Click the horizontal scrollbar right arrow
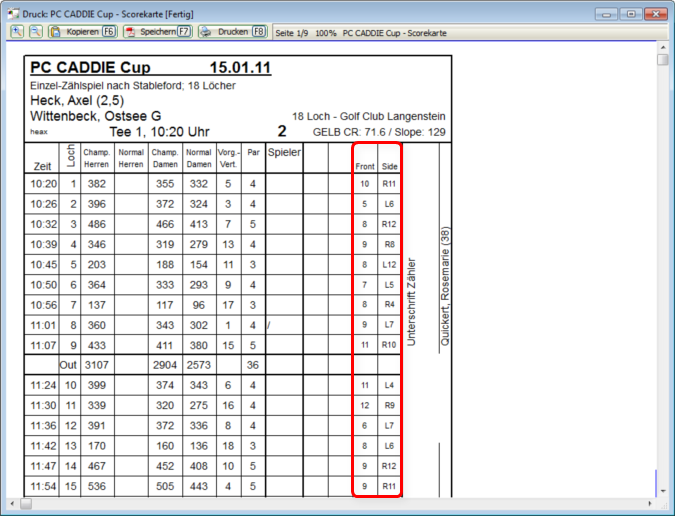675x516 pixels. [649, 503]
